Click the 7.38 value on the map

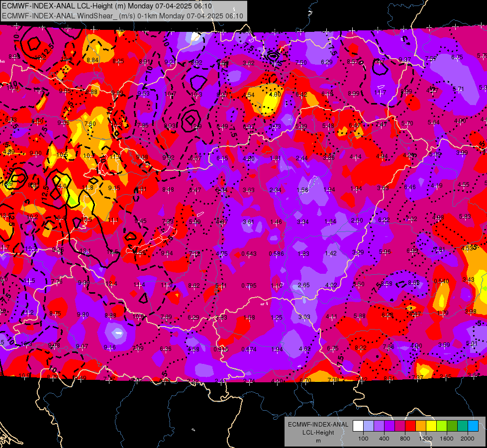(334, 380)
